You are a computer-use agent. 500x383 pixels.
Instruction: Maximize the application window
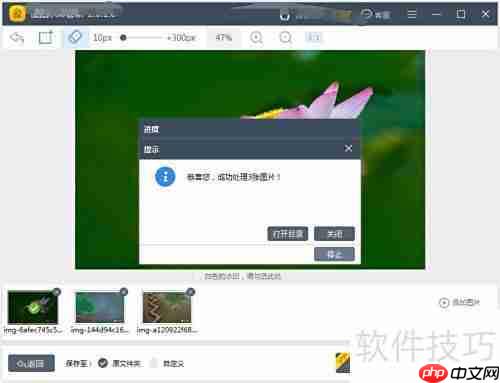[461, 14]
